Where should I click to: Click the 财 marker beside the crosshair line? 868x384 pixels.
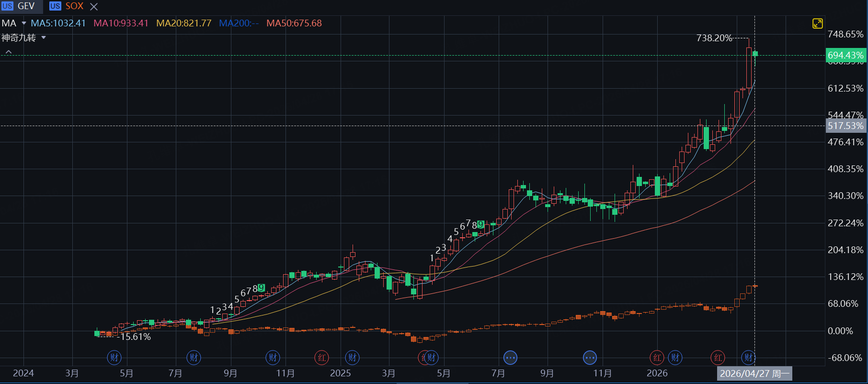pos(748,357)
